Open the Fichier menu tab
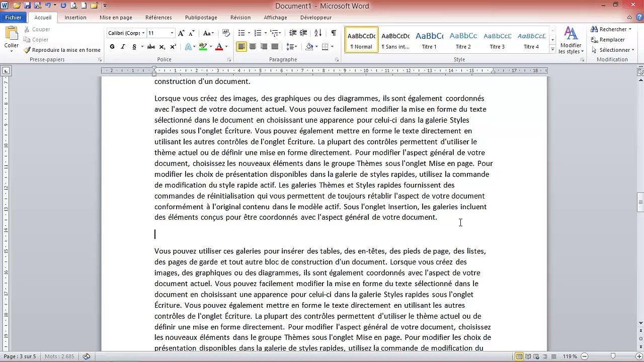This screenshot has width=644, height=362. point(13,18)
